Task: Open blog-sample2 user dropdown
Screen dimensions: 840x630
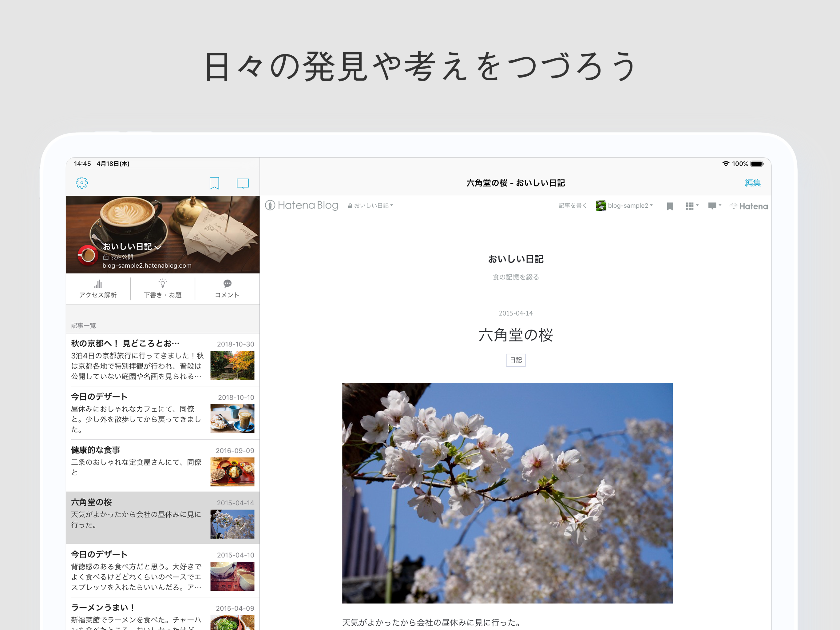Action: click(624, 205)
